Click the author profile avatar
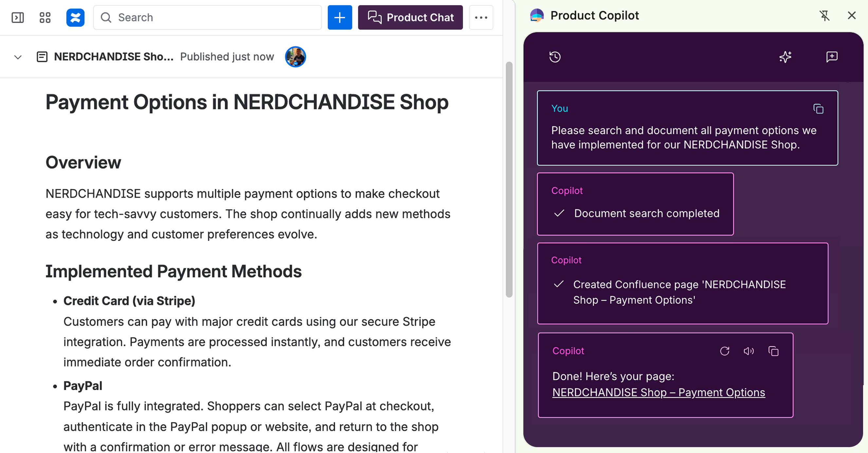Screen dimensions: 868x453 click(x=295, y=57)
